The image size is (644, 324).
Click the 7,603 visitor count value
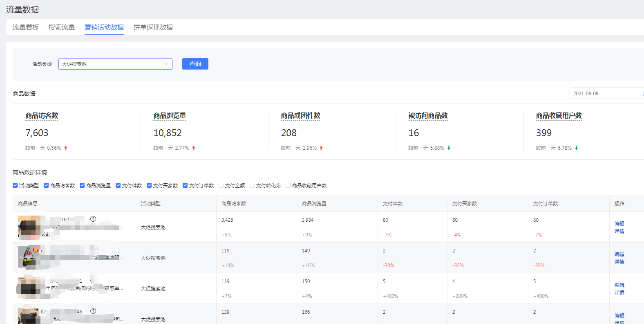pyautogui.click(x=37, y=133)
